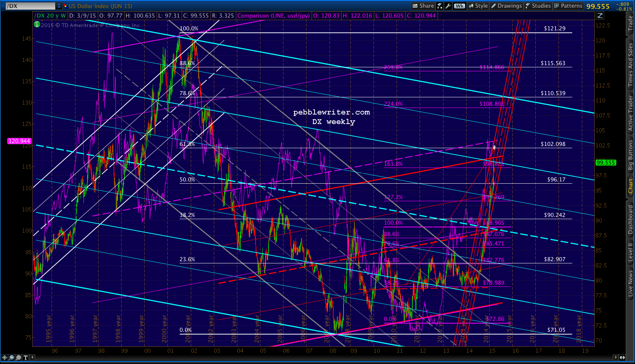Click the chart mode curve icon at top right
This screenshot has height=364, width=635.
(600, 15)
